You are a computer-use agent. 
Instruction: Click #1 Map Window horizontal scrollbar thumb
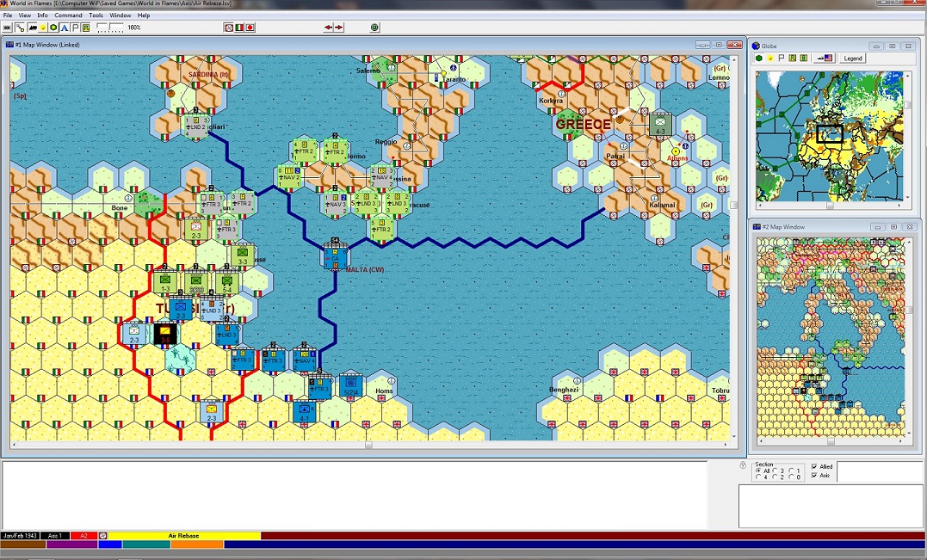[368, 445]
